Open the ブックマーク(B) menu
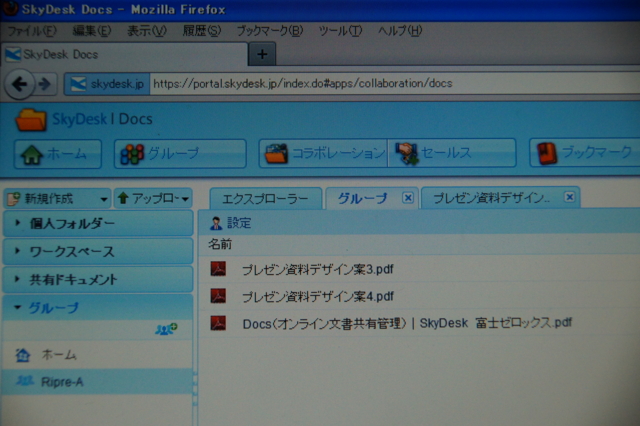Image resolution: width=640 pixels, height=426 pixels. click(x=270, y=31)
